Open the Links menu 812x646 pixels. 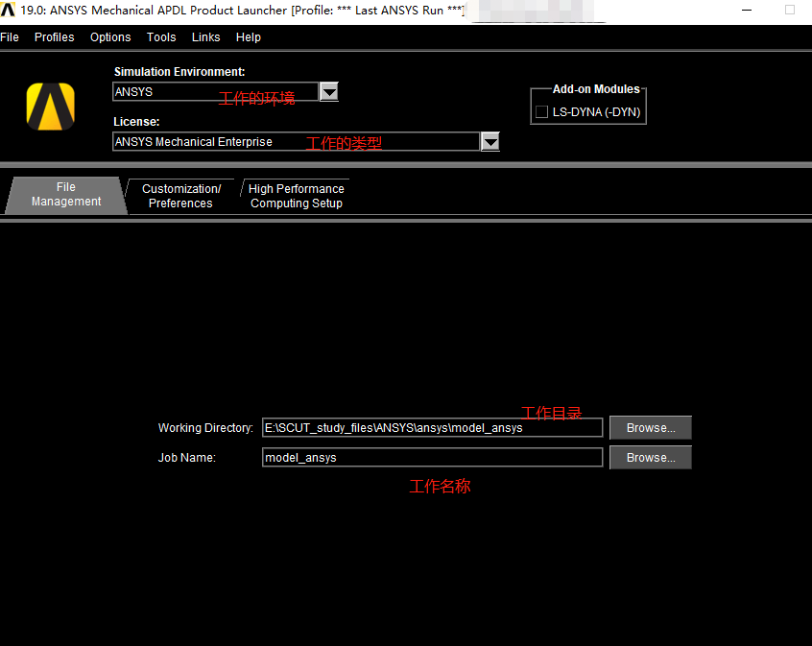205,37
